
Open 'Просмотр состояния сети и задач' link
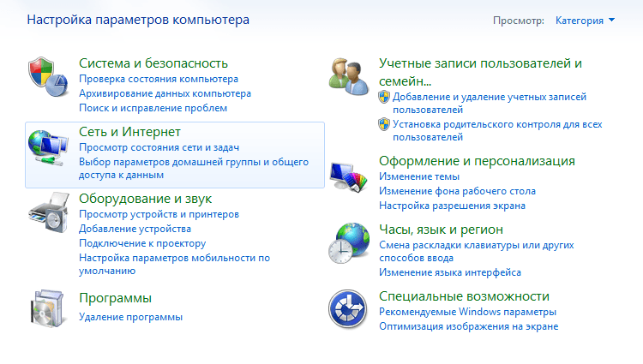(x=159, y=147)
